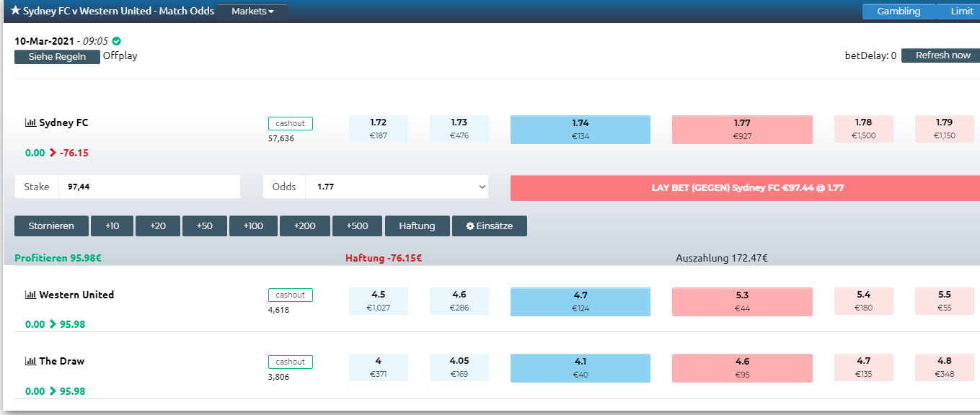Select The Draw lay odds 4.8
The width and height of the screenshot is (980, 415).
945,367
